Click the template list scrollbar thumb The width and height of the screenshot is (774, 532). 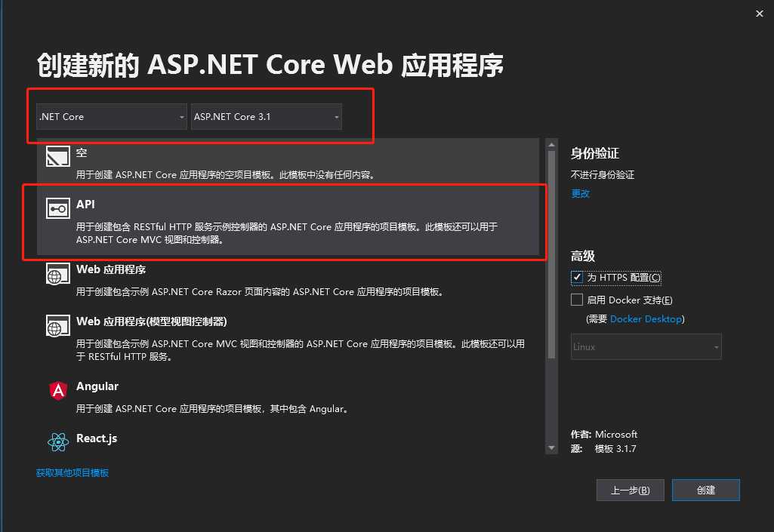(551, 254)
